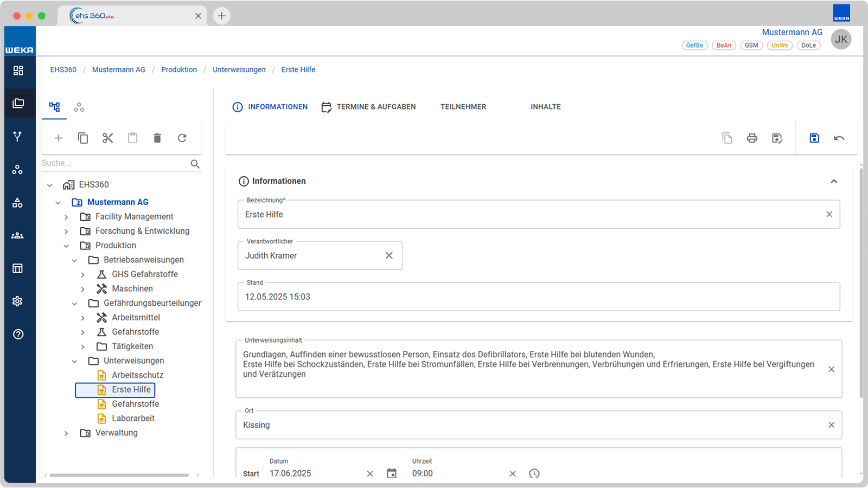Switch to the Termine & Aufgaben tab

[368, 107]
